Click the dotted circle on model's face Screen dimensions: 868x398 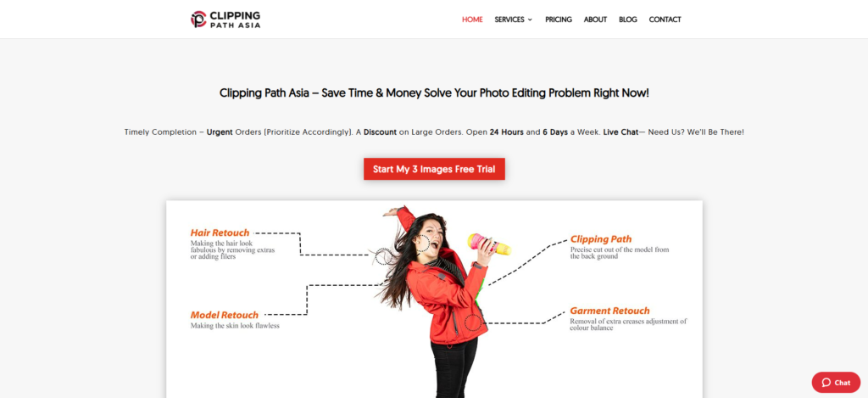pyautogui.click(x=423, y=243)
